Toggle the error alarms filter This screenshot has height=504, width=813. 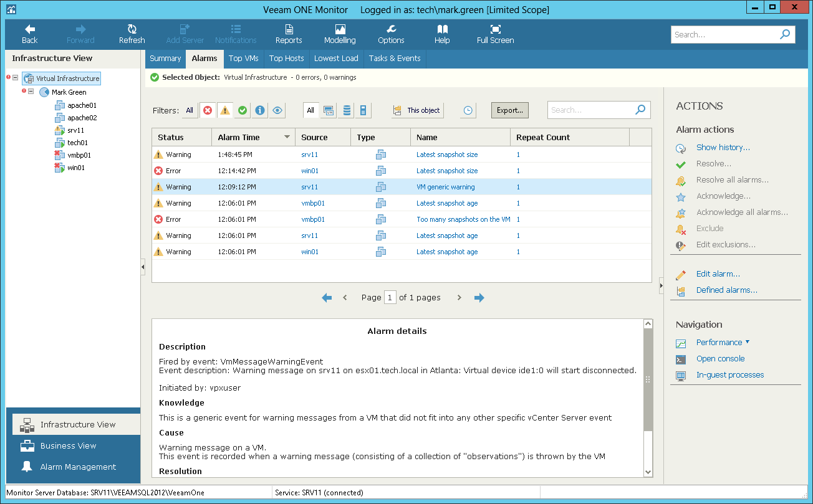pyautogui.click(x=208, y=110)
